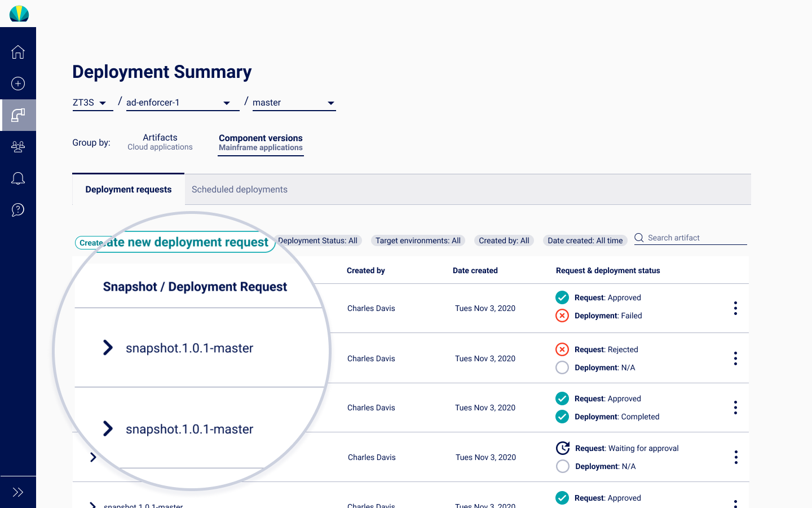The width and height of the screenshot is (812, 508).
Task: Group by Component versions Mainframe applications
Action: coord(261,143)
